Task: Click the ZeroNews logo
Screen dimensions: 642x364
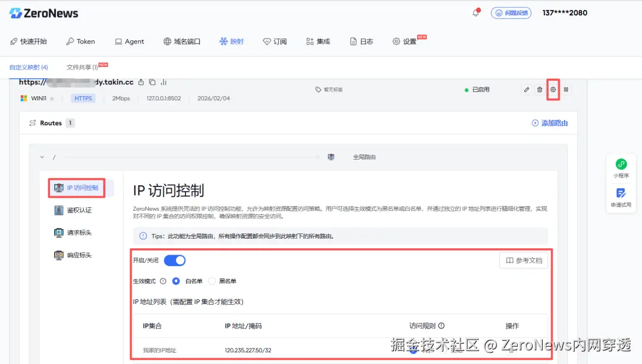Action: coord(44,13)
